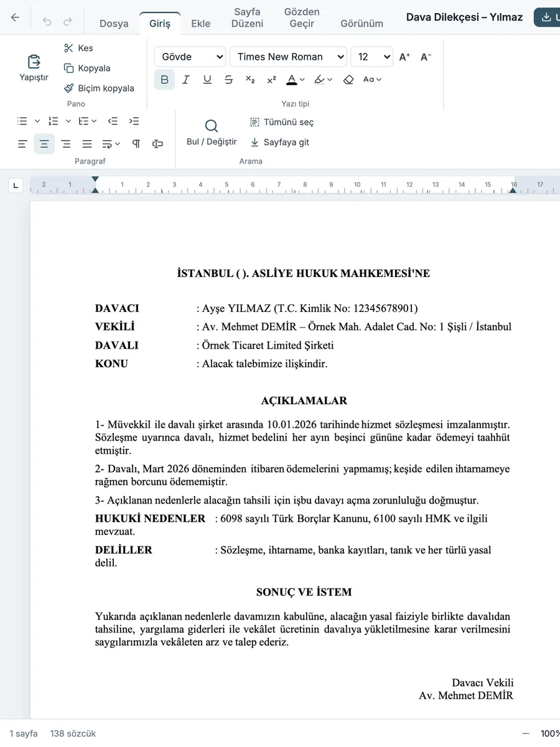Open the Gözden Geçir tab
Screen dimensions: 560x747
302,18
